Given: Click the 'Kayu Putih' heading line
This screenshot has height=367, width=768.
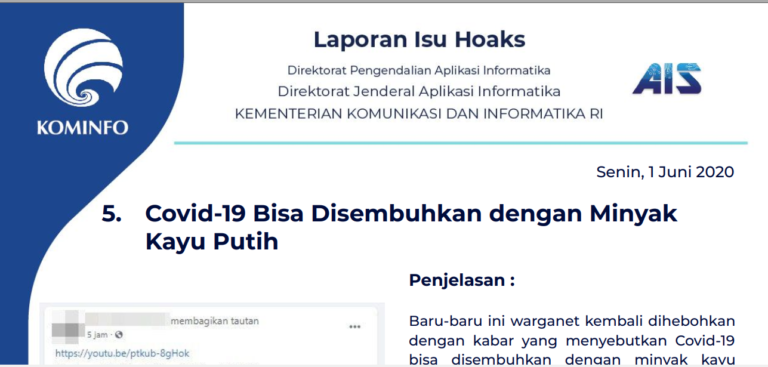Looking at the screenshot, I should click(x=212, y=242).
